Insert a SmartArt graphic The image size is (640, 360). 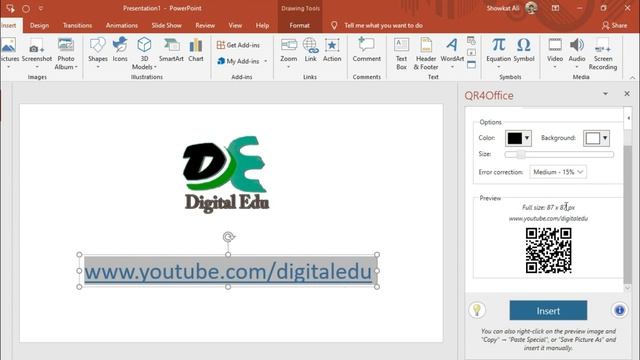point(171,50)
